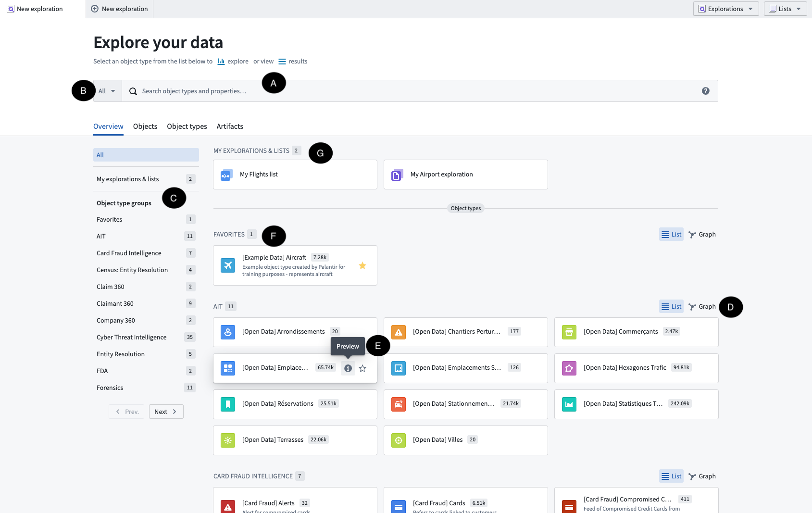812x513 pixels.
Task: Click the Aircraft object type plane icon
Action: pyautogui.click(x=228, y=265)
